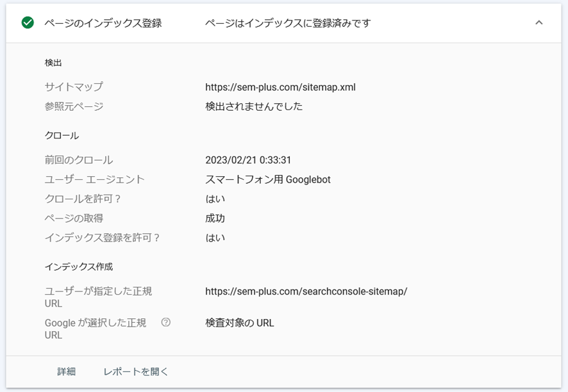Image resolution: width=568 pixels, height=392 pixels.
Task: Click the Google が選択した正規 URL label
Action: 96,329
